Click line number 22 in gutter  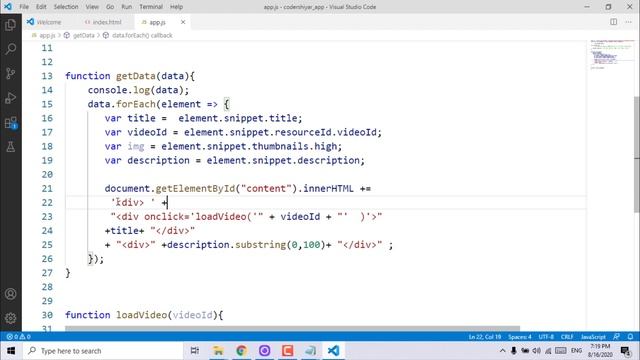(47, 202)
